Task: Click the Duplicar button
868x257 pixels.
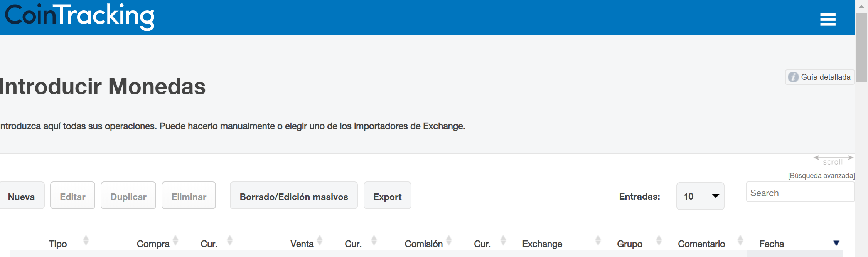Action: click(x=128, y=196)
